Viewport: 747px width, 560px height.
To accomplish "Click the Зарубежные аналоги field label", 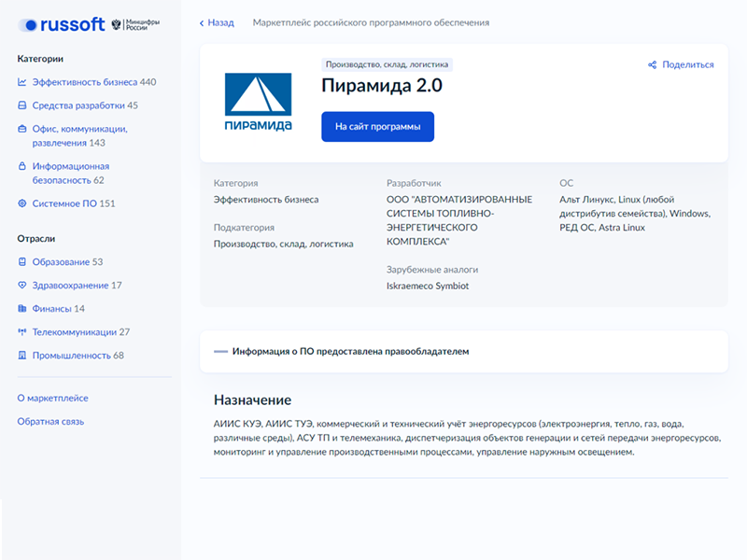I will click(432, 270).
